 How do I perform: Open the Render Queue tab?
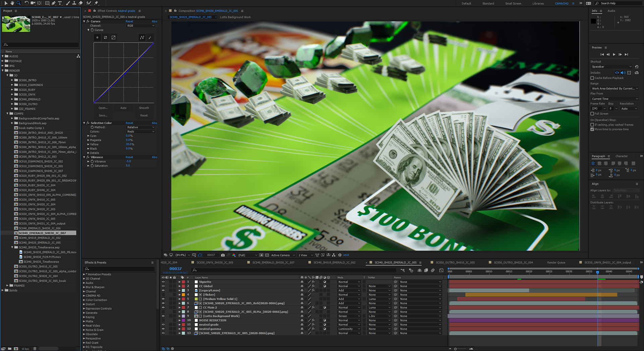[x=556, y=262]
